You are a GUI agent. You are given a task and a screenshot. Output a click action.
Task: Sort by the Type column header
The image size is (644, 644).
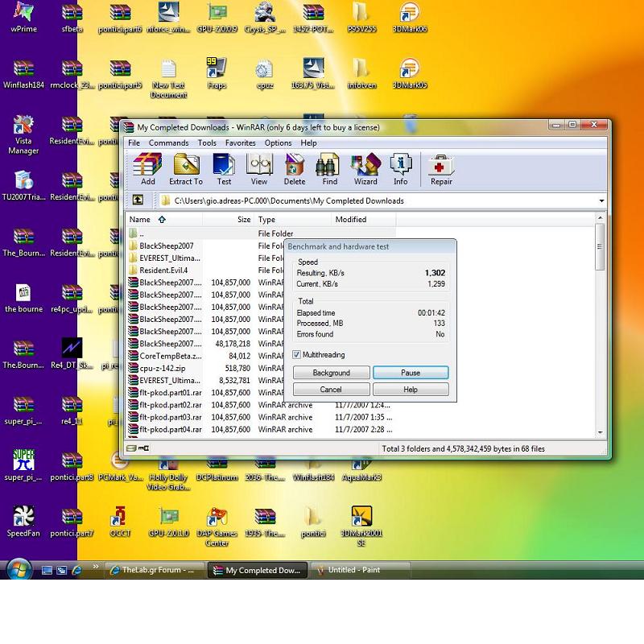point(292,219)
